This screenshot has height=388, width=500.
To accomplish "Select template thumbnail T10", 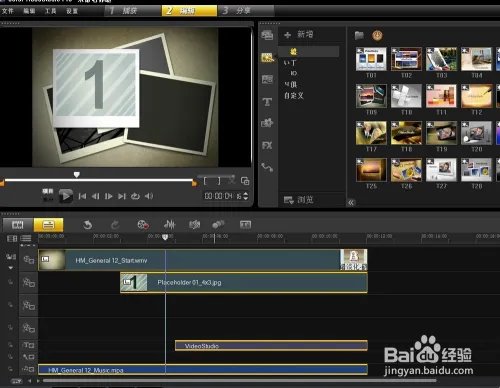I will (x=406, y=96).
